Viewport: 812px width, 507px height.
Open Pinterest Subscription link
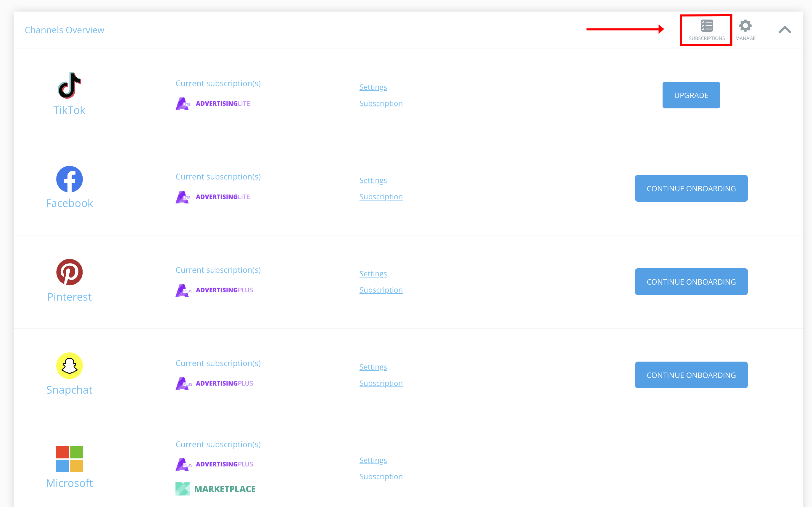click(x=381, y=290)
